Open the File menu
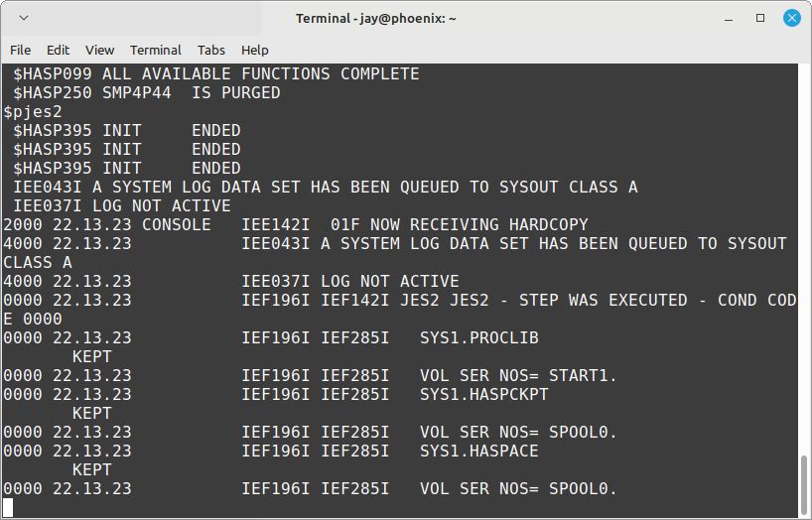The height and width of the screenshot is (520, 812). click(x=20, y=51)
